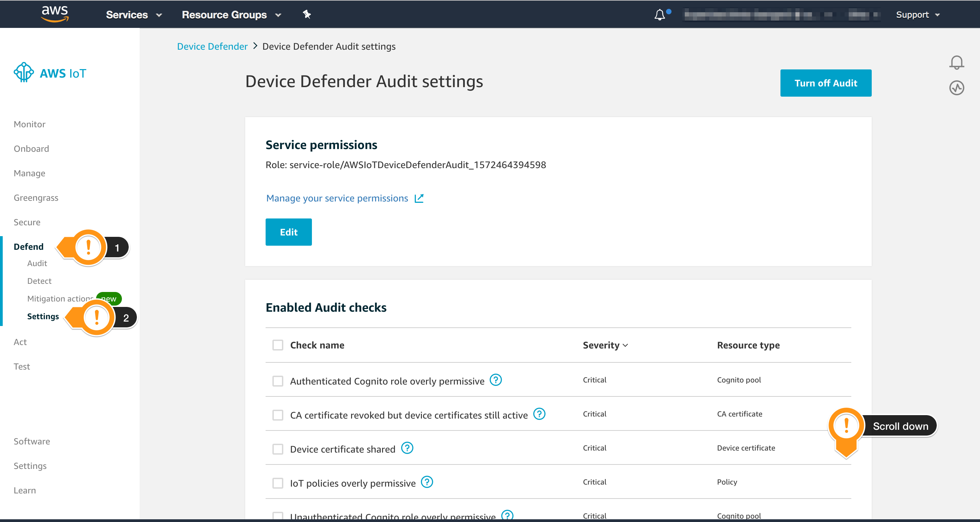Viewport: 980px width, 522px height.
Task: Show help for Device certificate shared
Action: click(407, 448)
